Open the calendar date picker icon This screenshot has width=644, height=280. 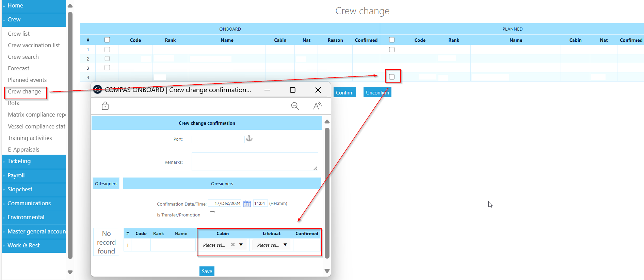point(247,204)
